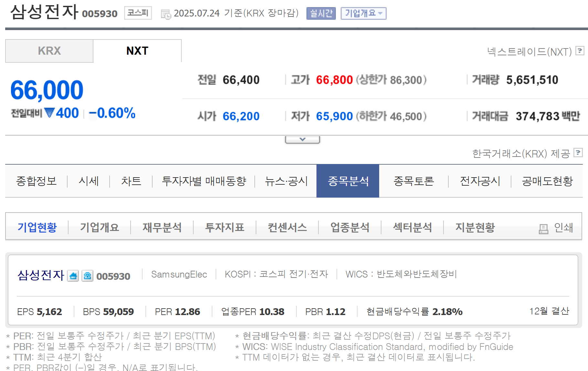Image resolution: width=588 pixels, height=371 pixels.
Task: Click the previous close value 66,400
Action: [x=241, y=80]
